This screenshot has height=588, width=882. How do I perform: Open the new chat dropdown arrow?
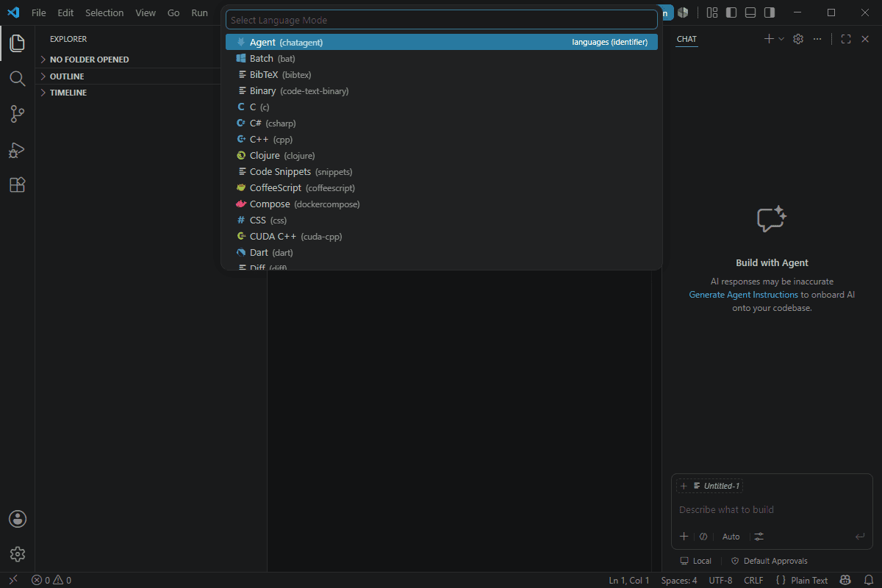pyautogui.click(x=781, y=39)
